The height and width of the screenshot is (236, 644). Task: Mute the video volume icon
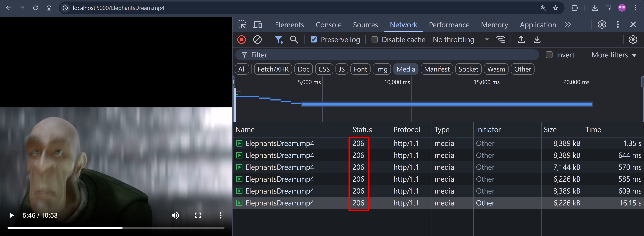(175, 215)
